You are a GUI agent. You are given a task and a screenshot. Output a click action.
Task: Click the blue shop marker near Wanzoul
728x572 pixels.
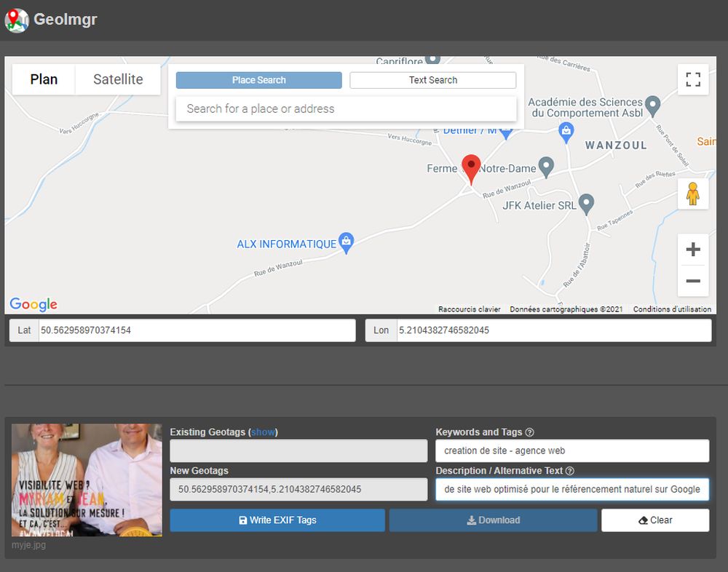click(566, 132)
